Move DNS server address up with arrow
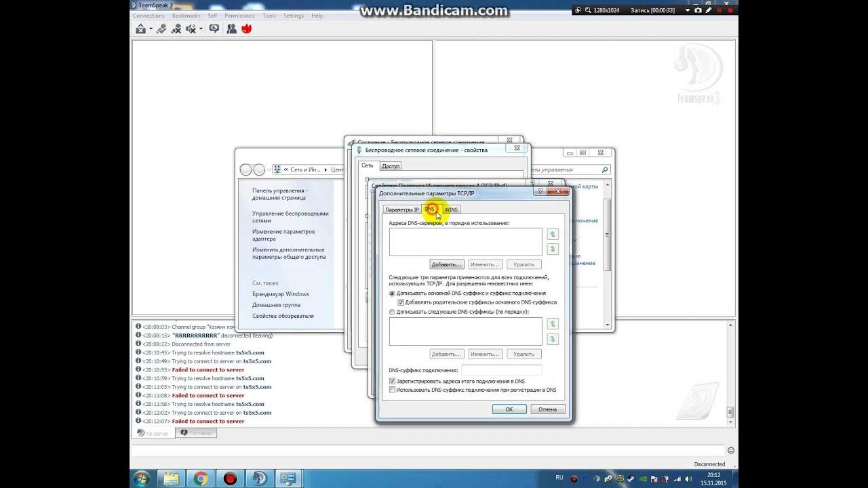Screen dimensions: 868x488 [553, 235]
